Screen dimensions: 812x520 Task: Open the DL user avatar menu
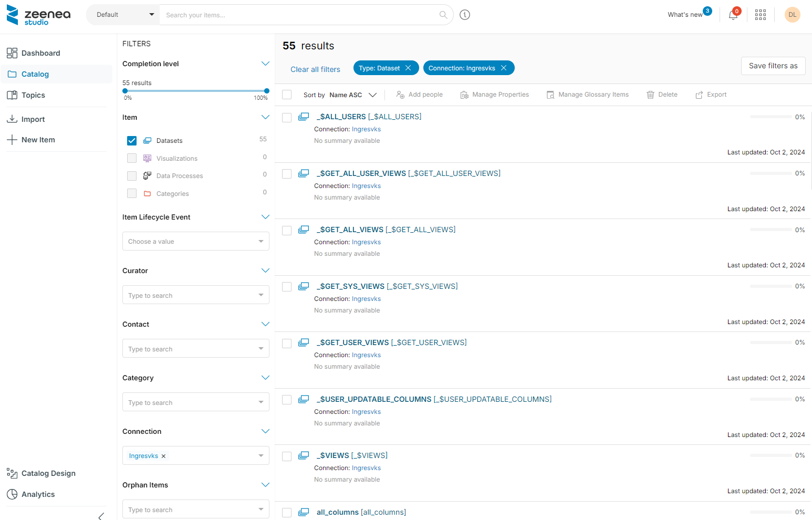click(x=792, y=15)
